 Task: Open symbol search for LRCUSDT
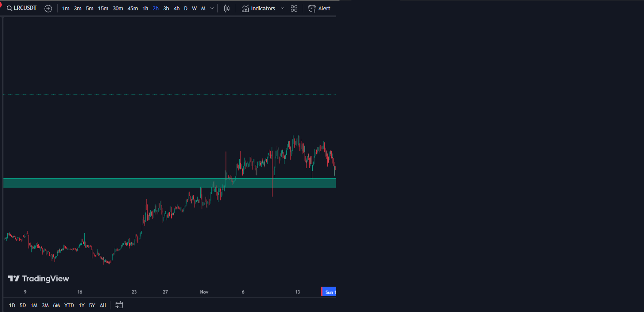pos(21,8)
